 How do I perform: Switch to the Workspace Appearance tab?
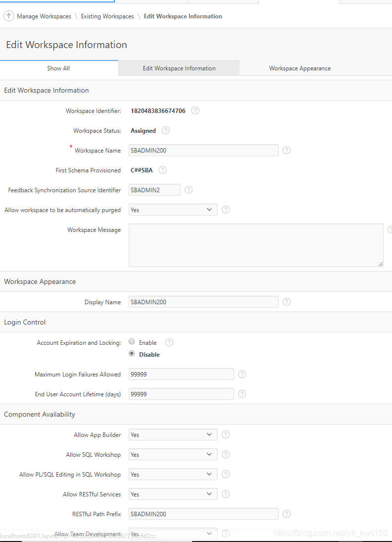coord(300,68)
